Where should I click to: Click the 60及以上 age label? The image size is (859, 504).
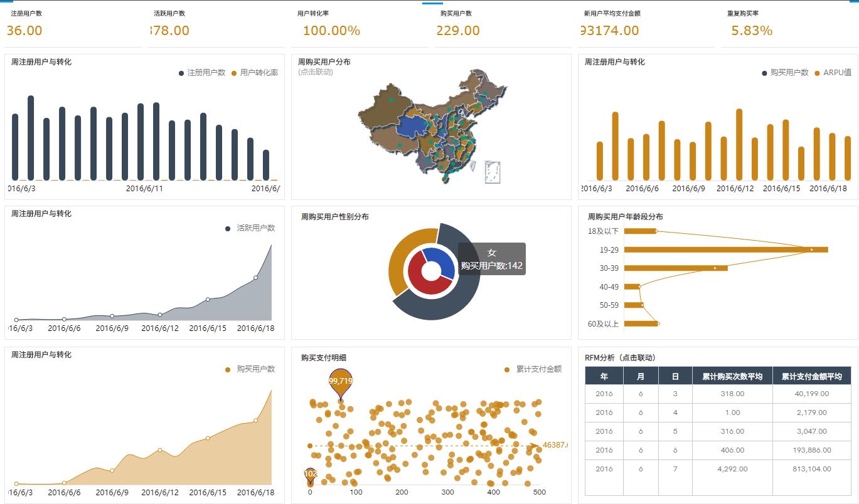point(603,324)
